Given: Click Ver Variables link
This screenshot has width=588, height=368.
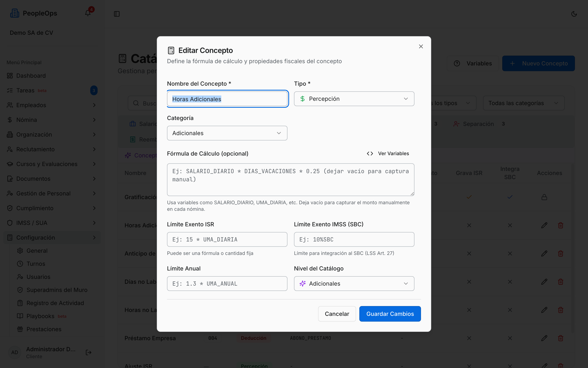Looking at the screenshot, I should (388, 154).
